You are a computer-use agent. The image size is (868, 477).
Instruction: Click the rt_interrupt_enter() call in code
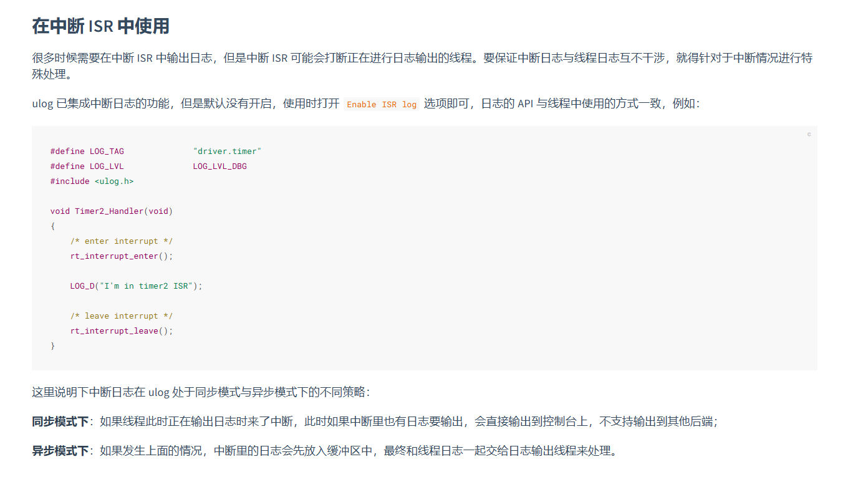121,256
